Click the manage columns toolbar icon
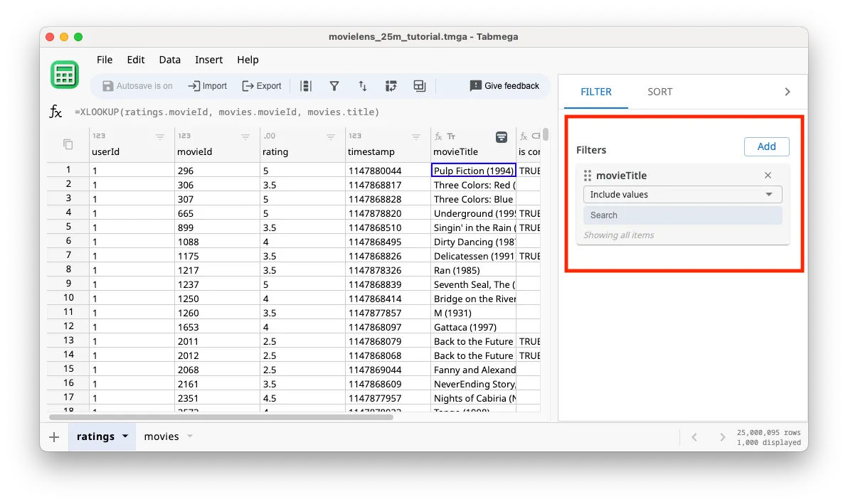 (306, 85)
